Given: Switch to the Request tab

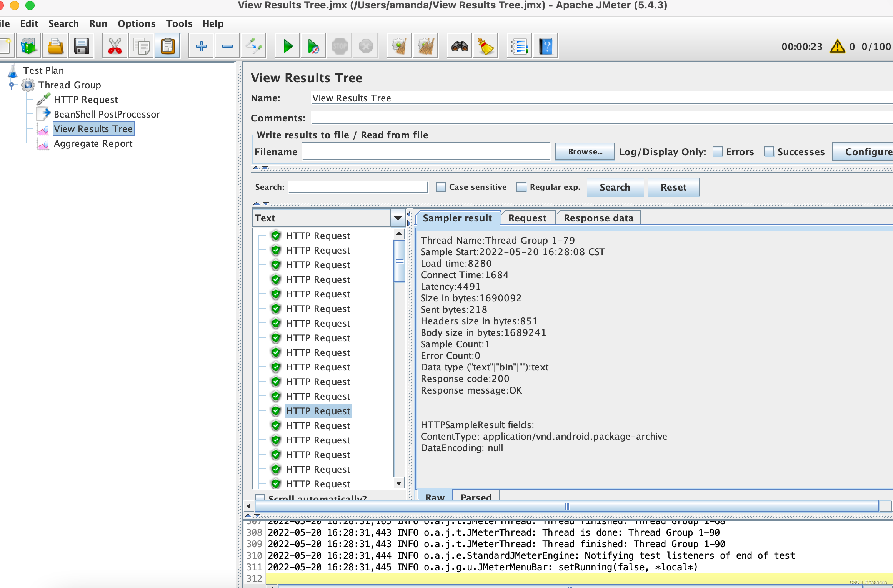Looking at the screenshot, I should [527, 218].
